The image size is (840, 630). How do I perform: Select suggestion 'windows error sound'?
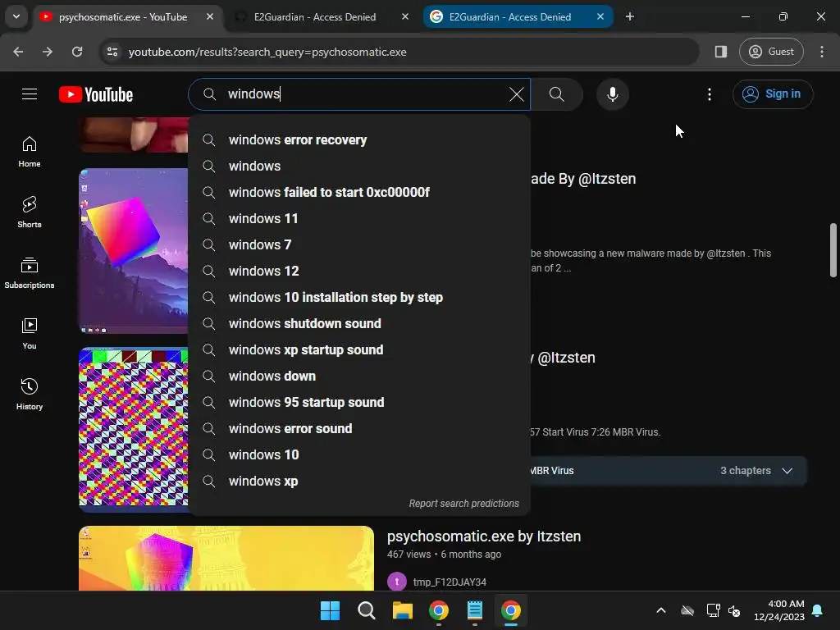click(x=359, y=428)
